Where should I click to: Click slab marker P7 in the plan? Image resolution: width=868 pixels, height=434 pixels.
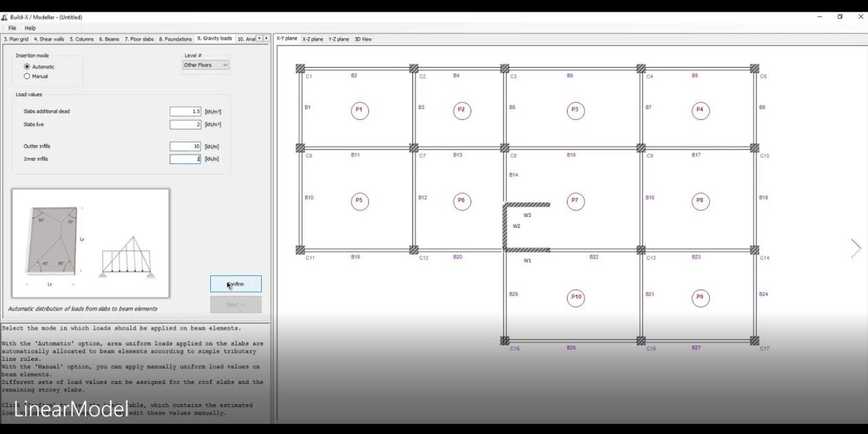[575, 201]
